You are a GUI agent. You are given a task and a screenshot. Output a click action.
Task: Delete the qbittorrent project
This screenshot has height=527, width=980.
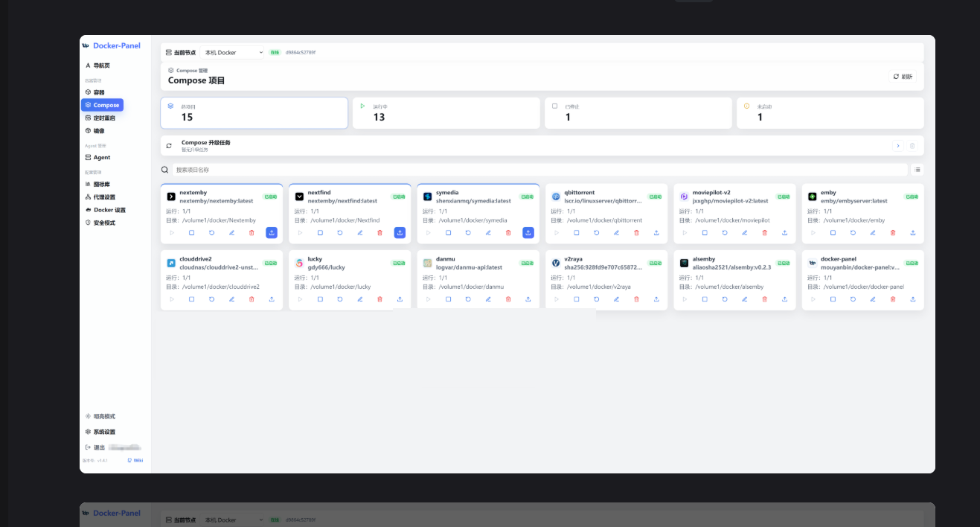click(636, 233)
